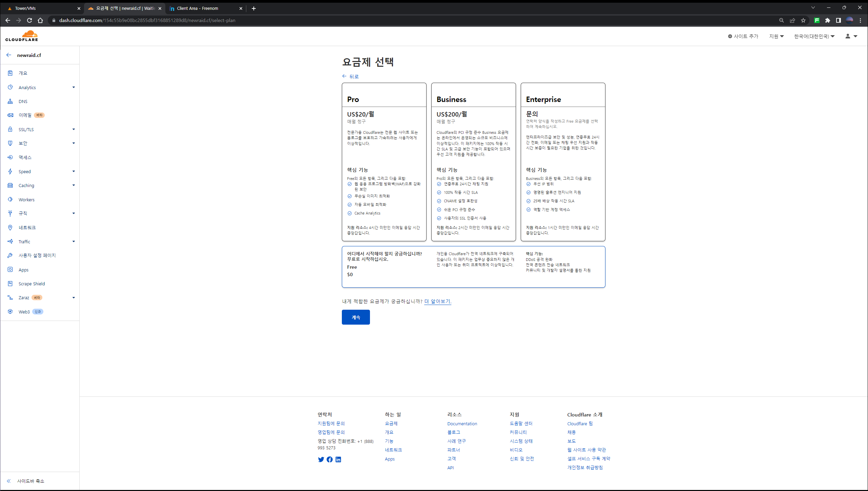Select the Pro plan card
868x491 pixels.
point(384,162)
